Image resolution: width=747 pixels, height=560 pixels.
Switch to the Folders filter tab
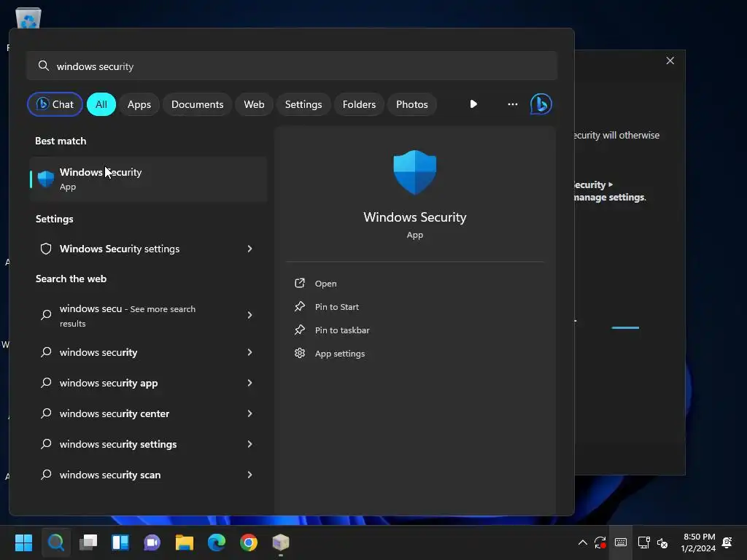tap(359, 104)
